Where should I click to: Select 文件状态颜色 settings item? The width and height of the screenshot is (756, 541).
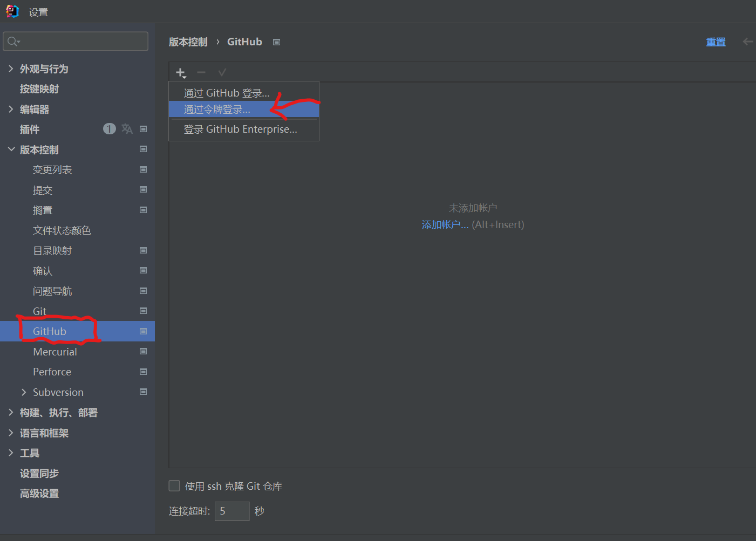coord(62,230)
